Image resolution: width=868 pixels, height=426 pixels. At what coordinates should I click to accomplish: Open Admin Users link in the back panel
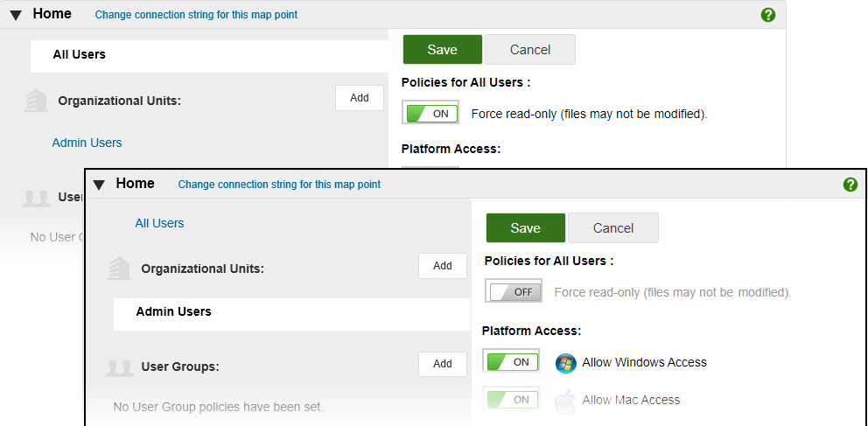pyautogui.click(x=87, y=143)
